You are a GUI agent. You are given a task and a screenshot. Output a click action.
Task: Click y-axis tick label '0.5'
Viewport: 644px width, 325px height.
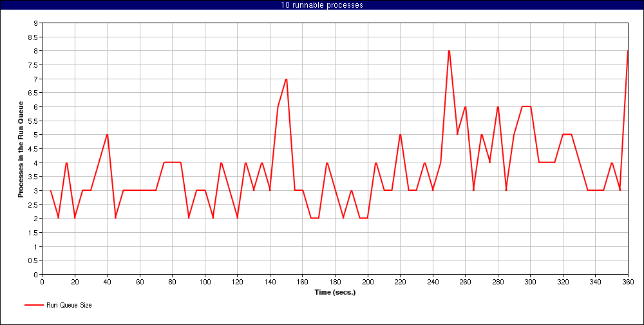pyautogui.click(x=33, y=261)
